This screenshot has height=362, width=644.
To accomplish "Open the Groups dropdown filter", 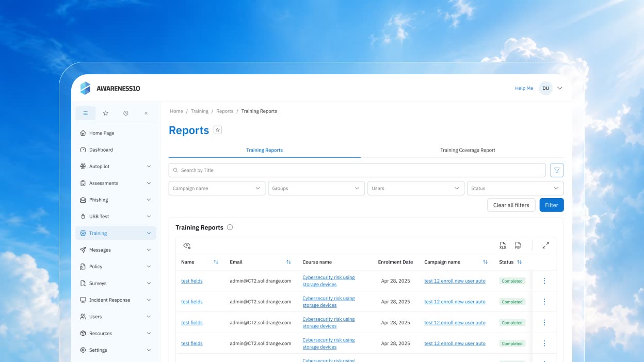I will [x=316, y=188].
